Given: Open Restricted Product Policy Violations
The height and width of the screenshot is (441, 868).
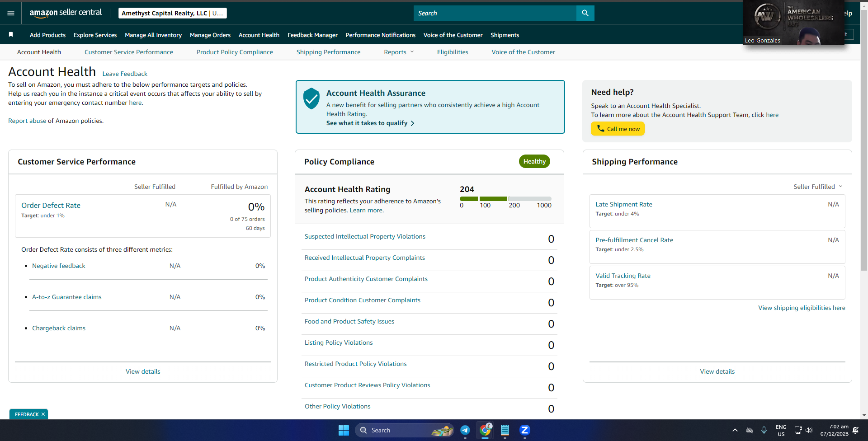Looking at the screenshot, I should pos(356,364).
